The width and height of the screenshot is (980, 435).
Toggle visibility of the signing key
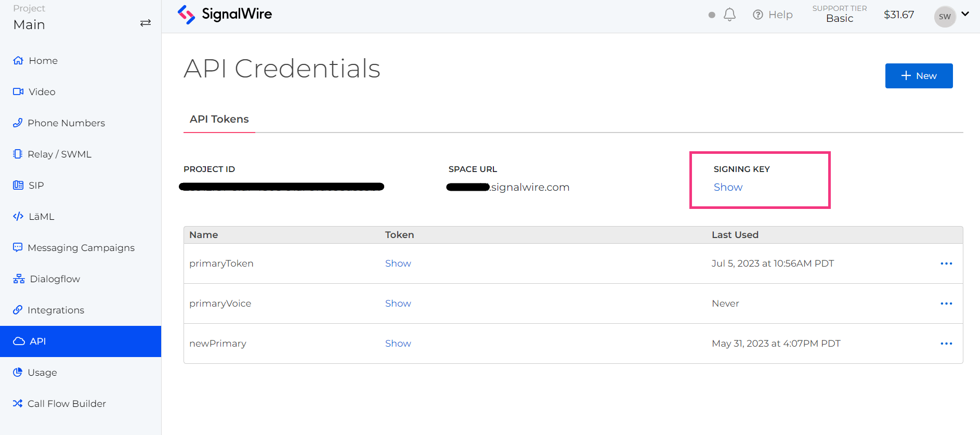pos(727,187)
